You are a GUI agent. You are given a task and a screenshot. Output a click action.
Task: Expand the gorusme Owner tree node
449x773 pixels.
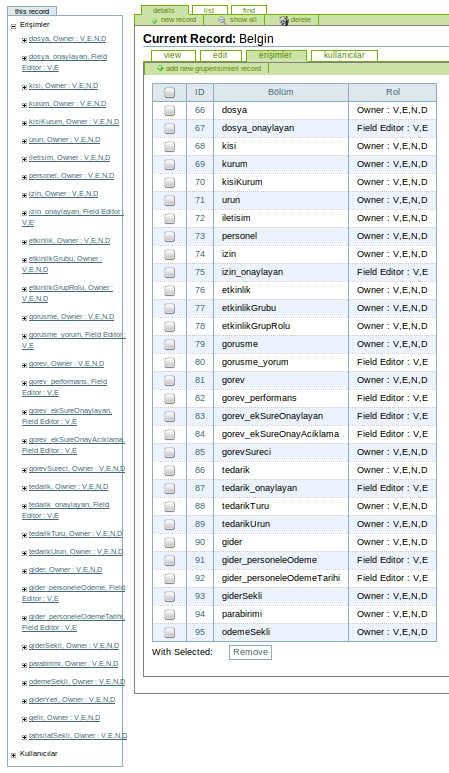(24, 318)
